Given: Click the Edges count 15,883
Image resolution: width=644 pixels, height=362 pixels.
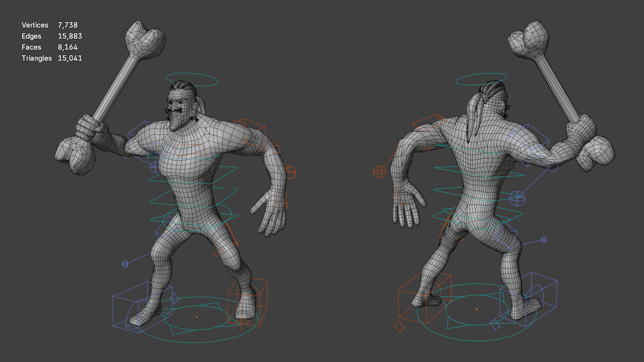Looking at the screenshot, I should coord(70,36).
